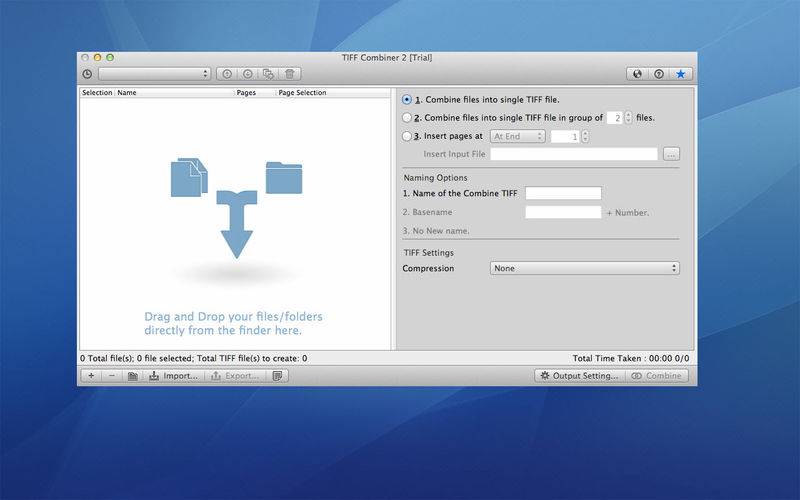Click the plus add file button
Screen dimensions: 800x500
91,376
